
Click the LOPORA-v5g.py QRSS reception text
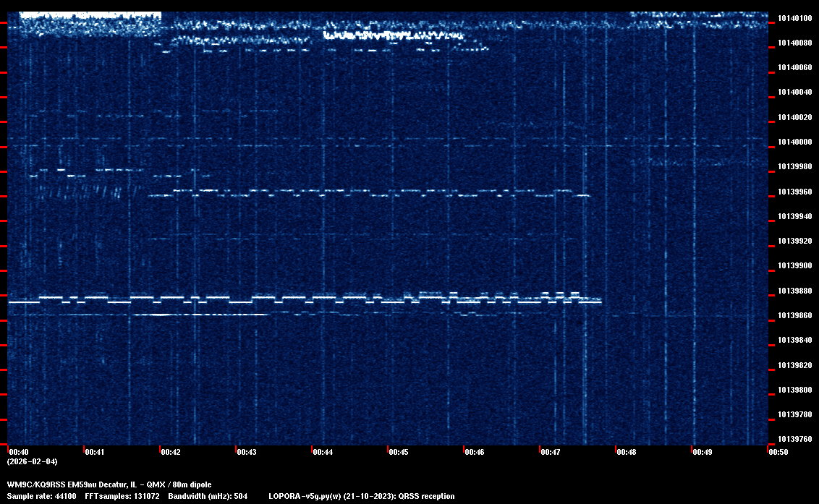click(361, 496)
